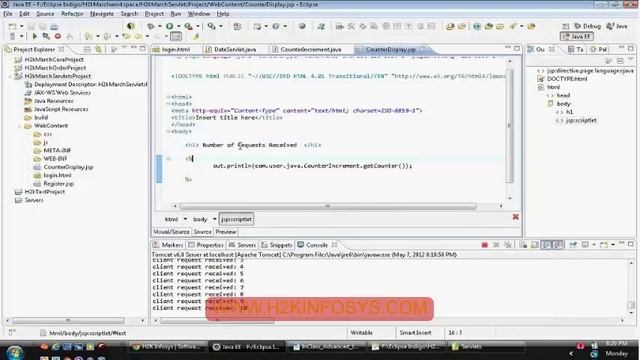Open the Refactor menu
640x360 pixels.
click(72, 14)
